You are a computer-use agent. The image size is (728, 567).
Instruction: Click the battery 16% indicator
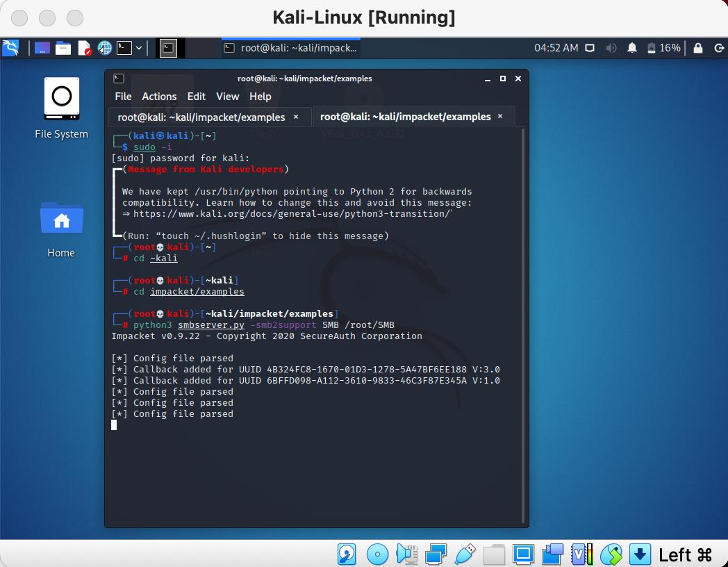click(x=664, y=48)
